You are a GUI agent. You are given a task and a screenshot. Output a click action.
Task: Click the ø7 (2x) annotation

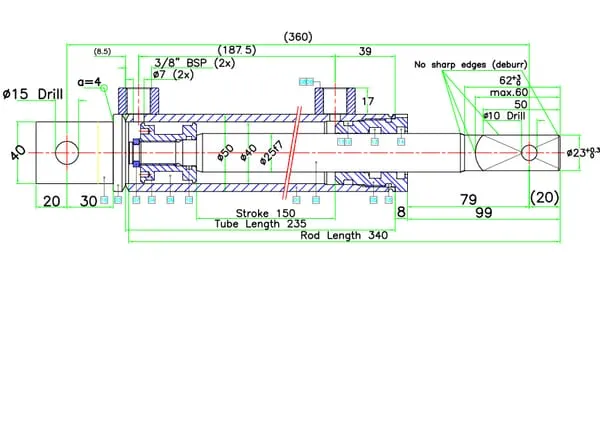tap(173, 74)
